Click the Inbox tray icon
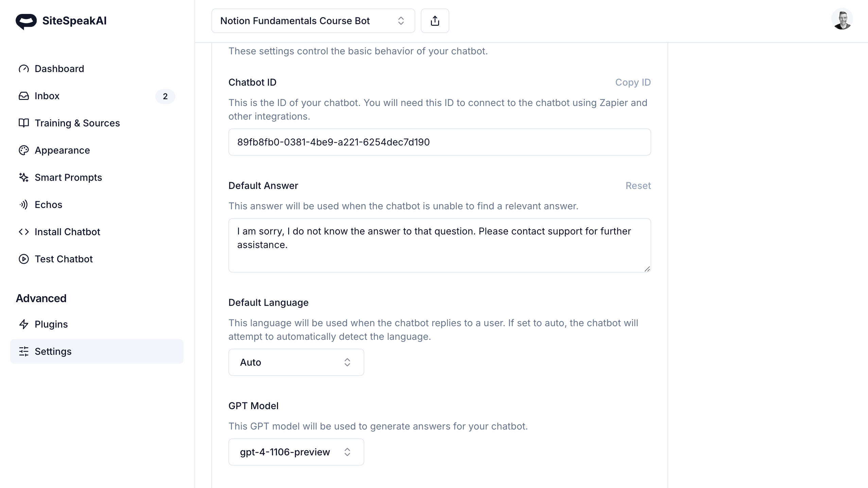 point(24,96)
